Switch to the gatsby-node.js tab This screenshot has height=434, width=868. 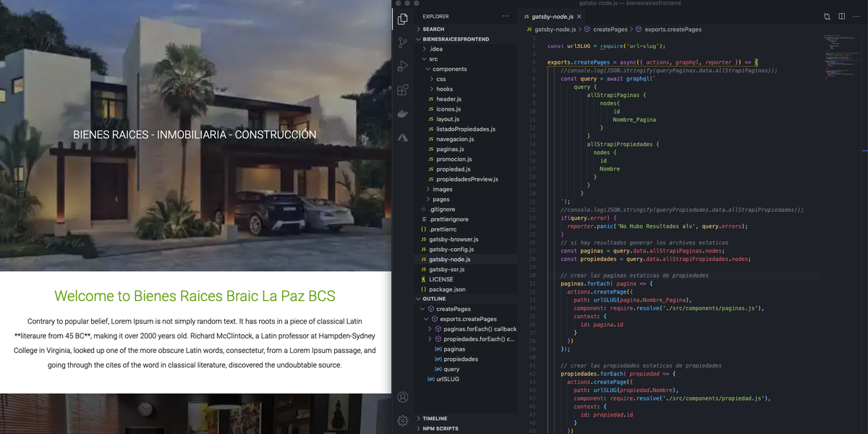click(x=552, y=16)
